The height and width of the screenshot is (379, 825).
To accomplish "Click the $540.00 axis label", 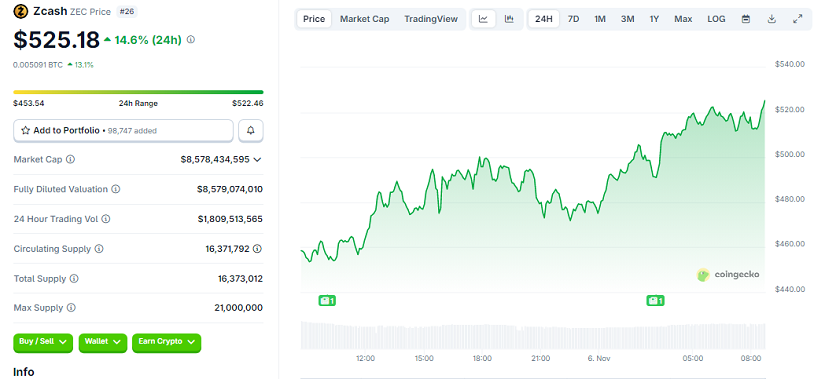I will [x=790, y=64].
